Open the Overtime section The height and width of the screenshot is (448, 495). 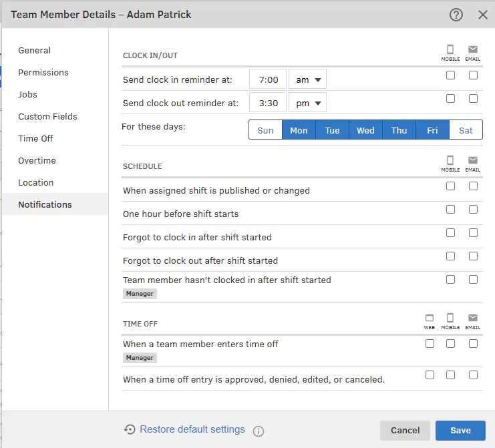click(37, 161)
